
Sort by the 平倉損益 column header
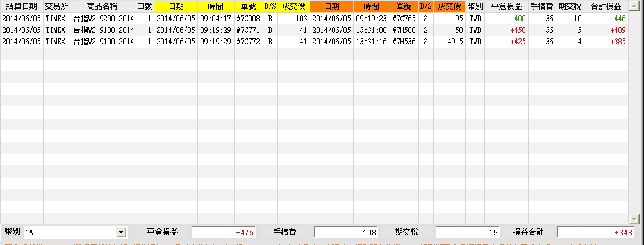point(506,6)
